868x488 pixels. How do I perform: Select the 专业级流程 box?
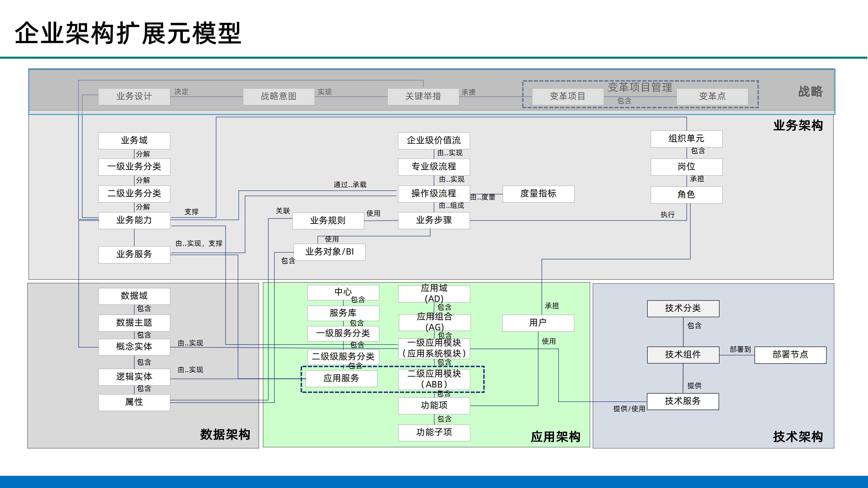(x=434, y=167)
